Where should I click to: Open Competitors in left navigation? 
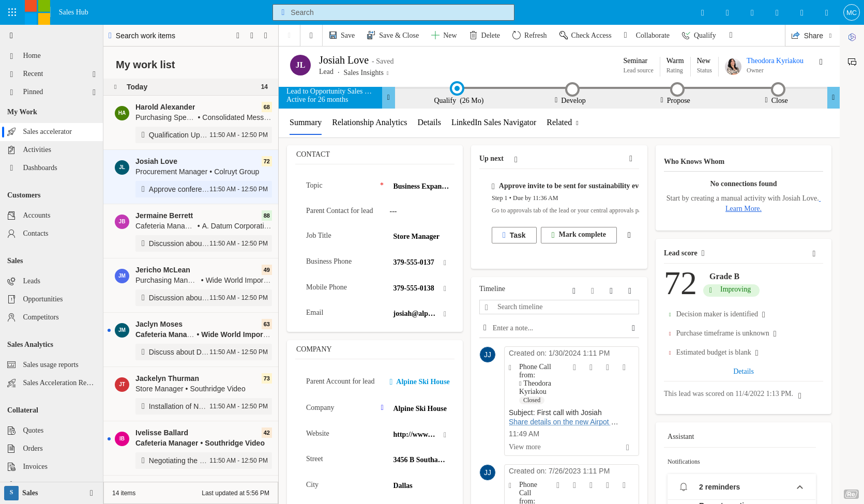coord(52,317)
